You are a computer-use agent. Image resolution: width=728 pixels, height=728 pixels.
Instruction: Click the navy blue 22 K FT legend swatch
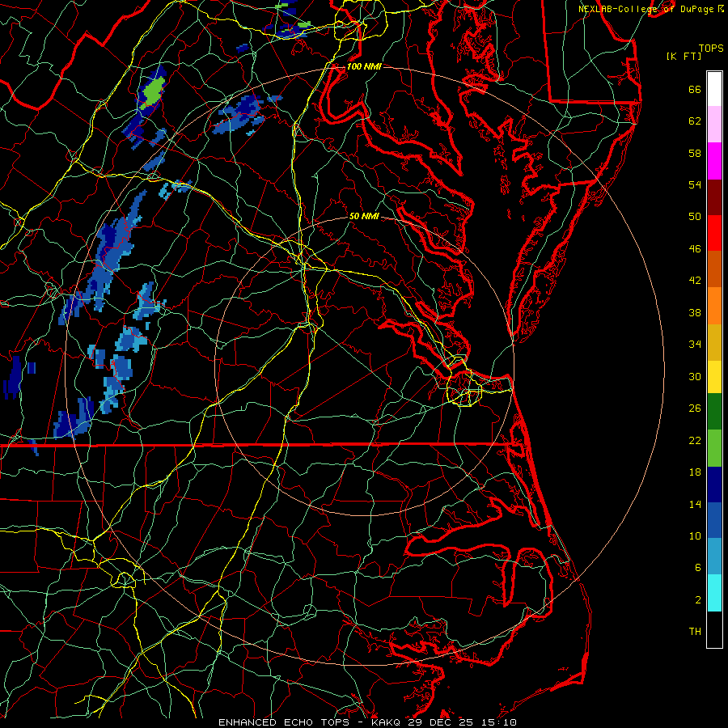(714, 485)
